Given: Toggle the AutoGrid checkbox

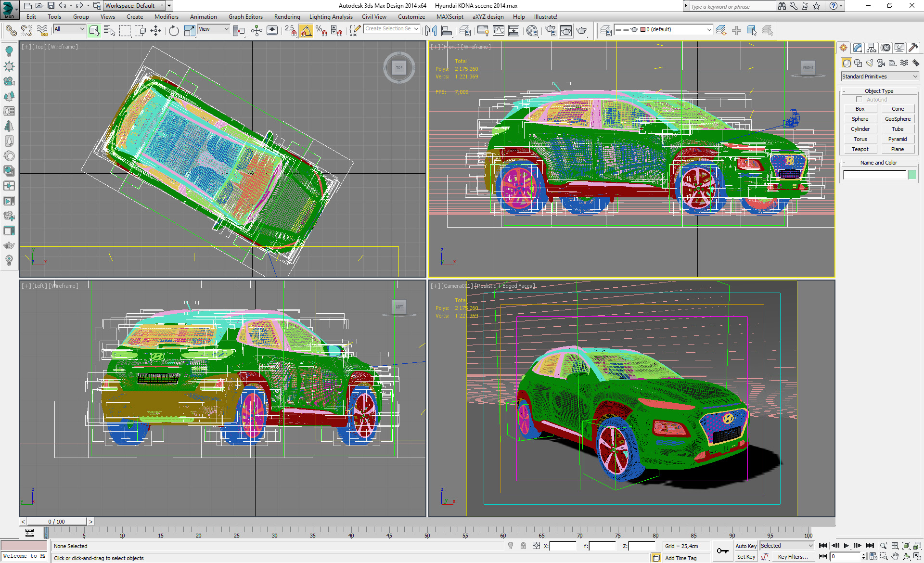Looking at the screenshot, I should pos(859,100).
